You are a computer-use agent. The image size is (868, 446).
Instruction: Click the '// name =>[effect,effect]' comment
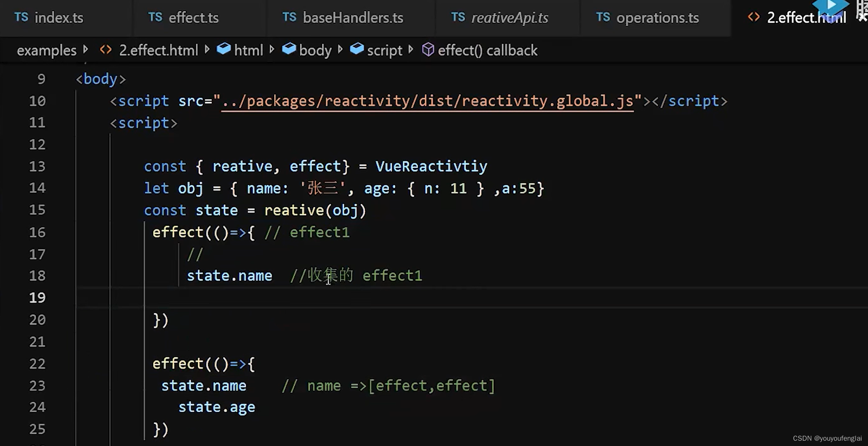(x=388, y=386)
